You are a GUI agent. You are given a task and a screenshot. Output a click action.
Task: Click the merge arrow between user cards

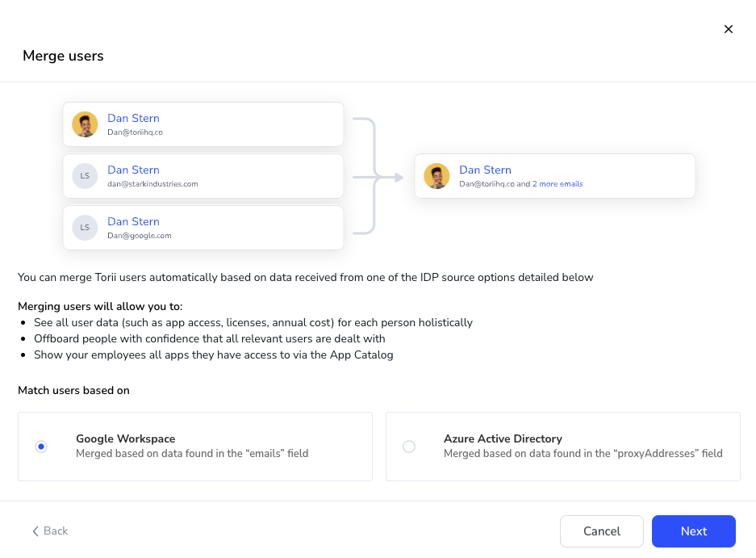coord(378,177)
